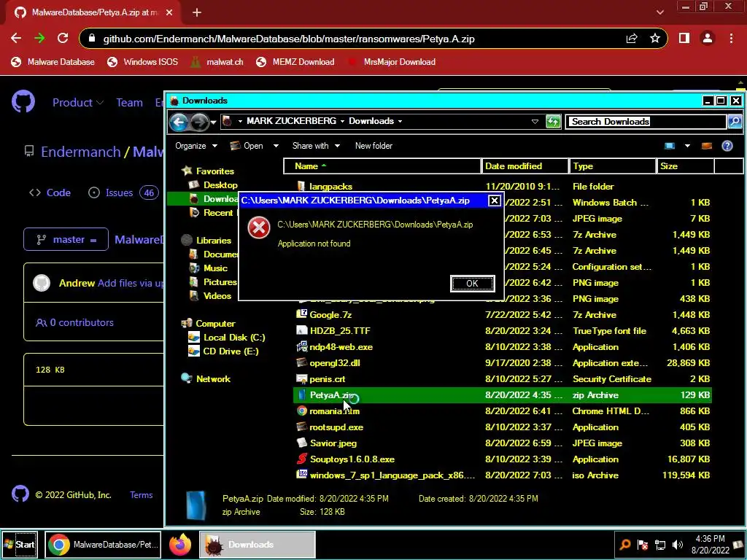Click Andrew commit author name

point(77,284)
